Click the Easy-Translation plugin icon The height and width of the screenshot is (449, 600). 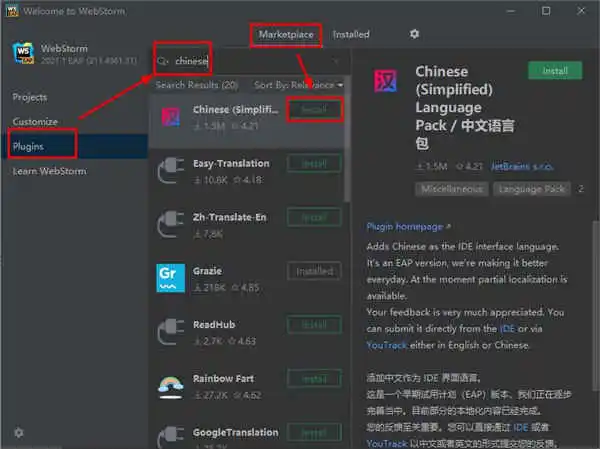point(171,170)
